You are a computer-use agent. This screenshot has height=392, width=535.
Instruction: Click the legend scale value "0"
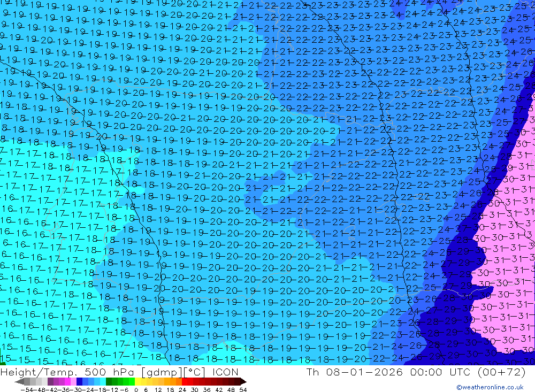click(x=136, y=390)
